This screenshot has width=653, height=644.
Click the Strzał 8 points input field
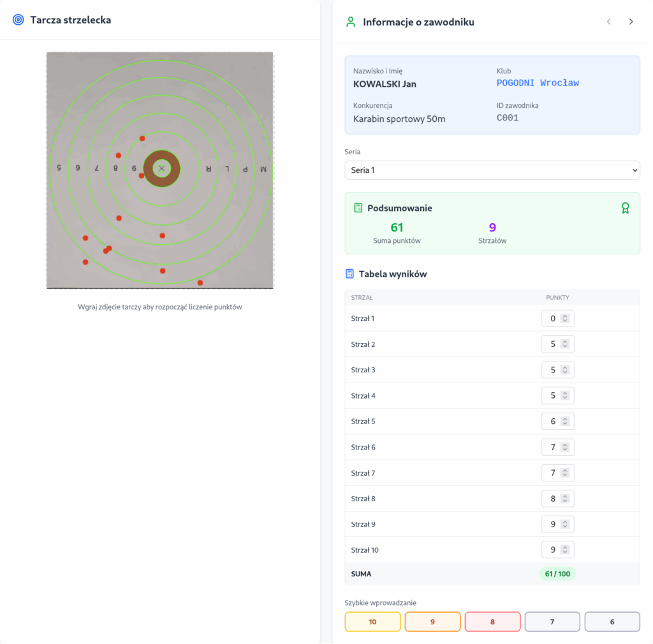click(552, 499)
